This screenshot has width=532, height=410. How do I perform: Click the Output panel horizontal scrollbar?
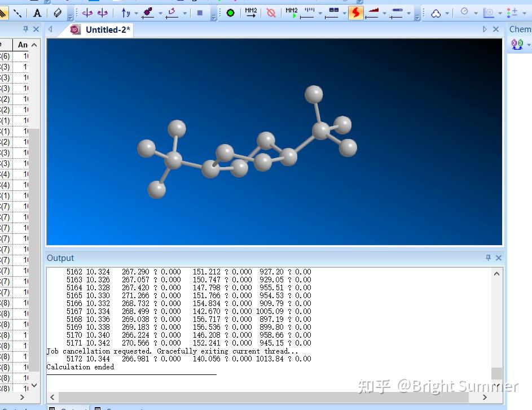click(263, 398)
